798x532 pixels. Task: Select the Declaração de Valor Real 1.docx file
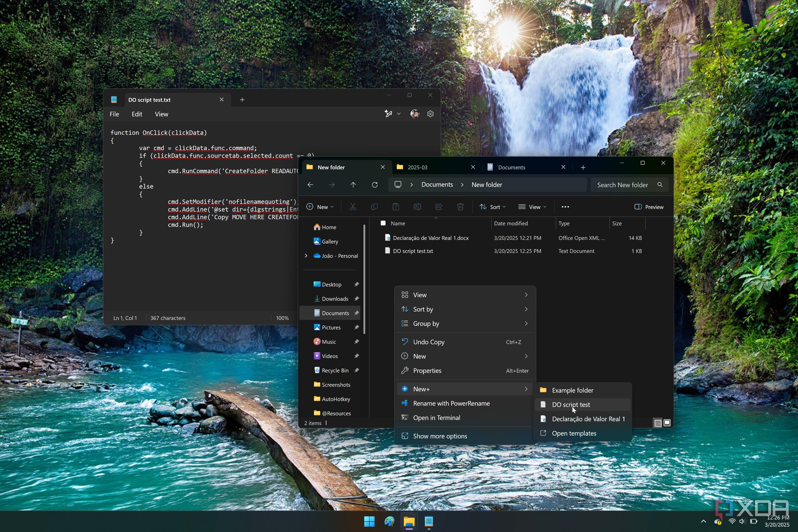[430, 238]
